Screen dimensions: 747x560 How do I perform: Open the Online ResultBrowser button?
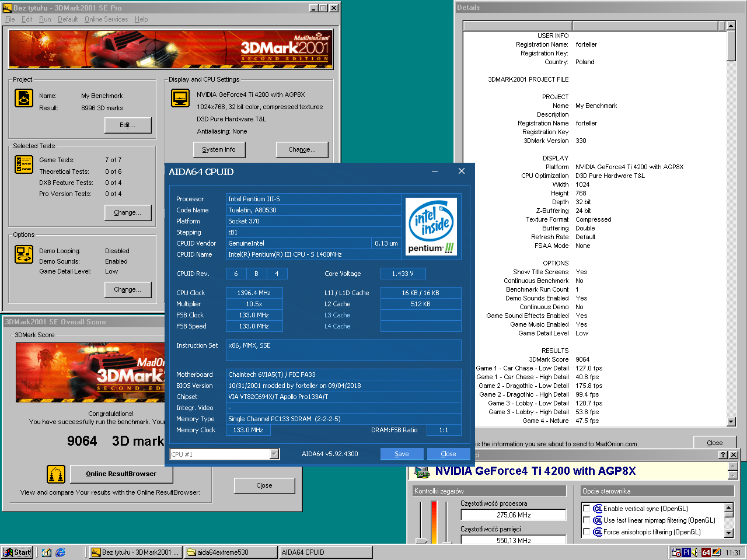click(x=121, y=474)
